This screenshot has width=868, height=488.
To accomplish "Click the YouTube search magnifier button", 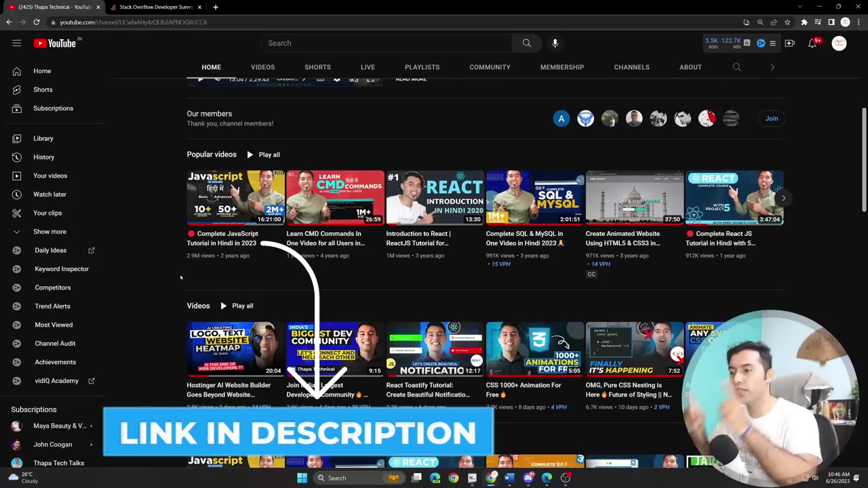I will (x=526, y=43).
